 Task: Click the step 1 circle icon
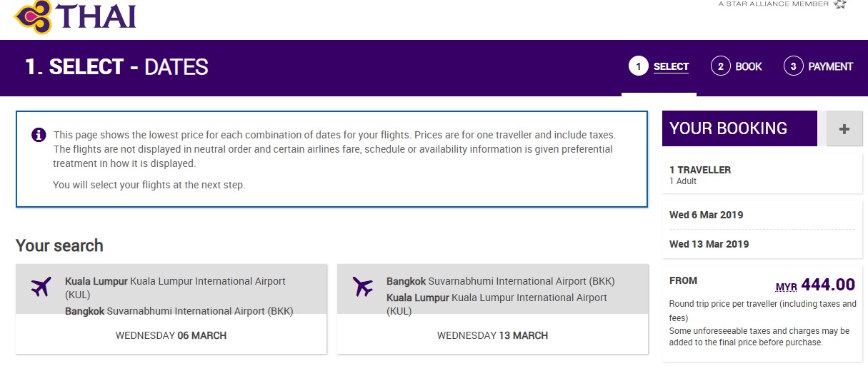click(637, 66)
